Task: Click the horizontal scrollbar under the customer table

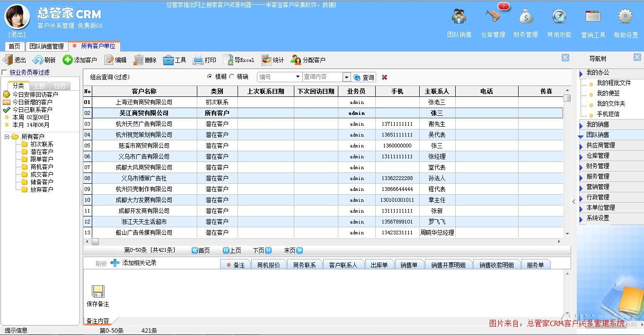Action: pyautogui.click(x=322, y=241)
